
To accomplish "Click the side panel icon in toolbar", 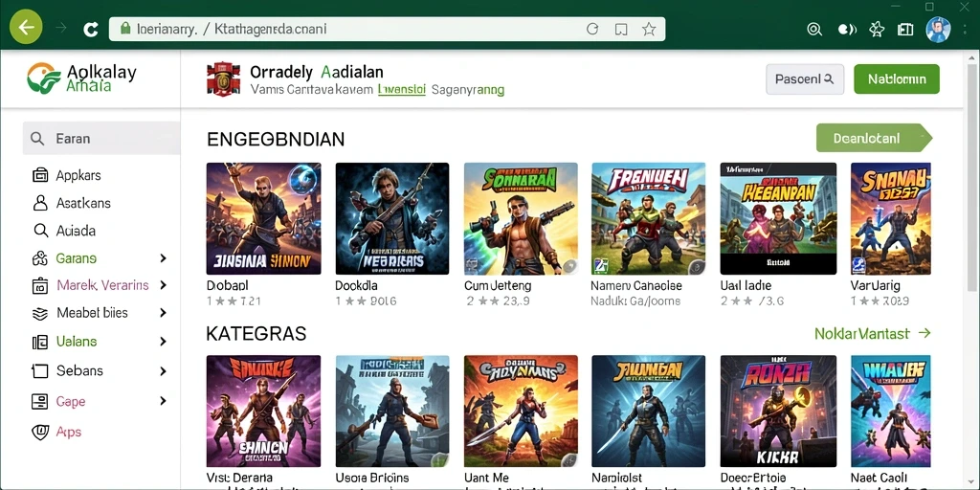I will click(905, 29).
